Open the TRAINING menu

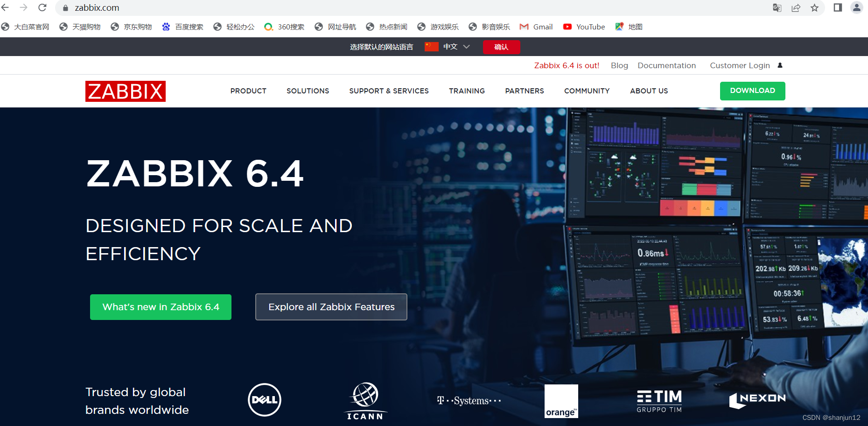(x=467, y=91)
